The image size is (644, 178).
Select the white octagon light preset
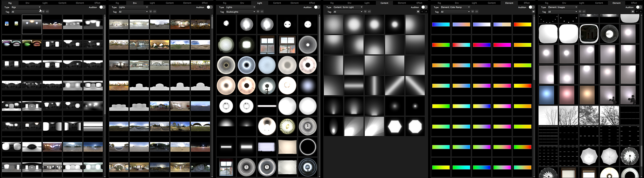click(415, 127)
